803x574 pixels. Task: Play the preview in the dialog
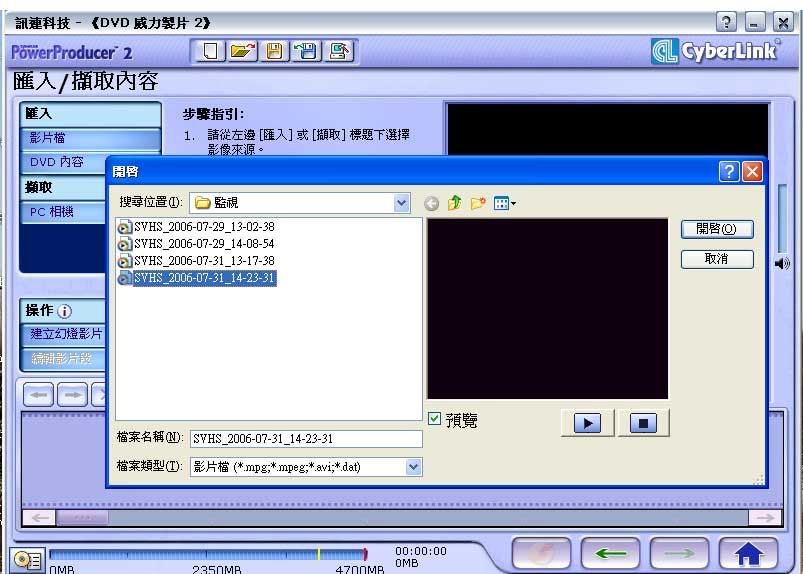click(x=587, y=423)
